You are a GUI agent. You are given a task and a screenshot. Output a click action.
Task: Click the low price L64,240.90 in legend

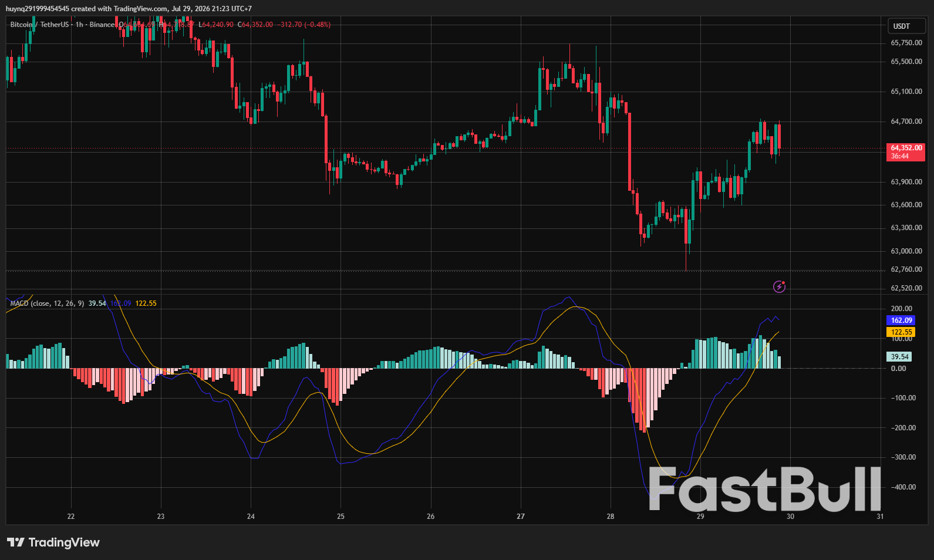click(x=216, y=25)
